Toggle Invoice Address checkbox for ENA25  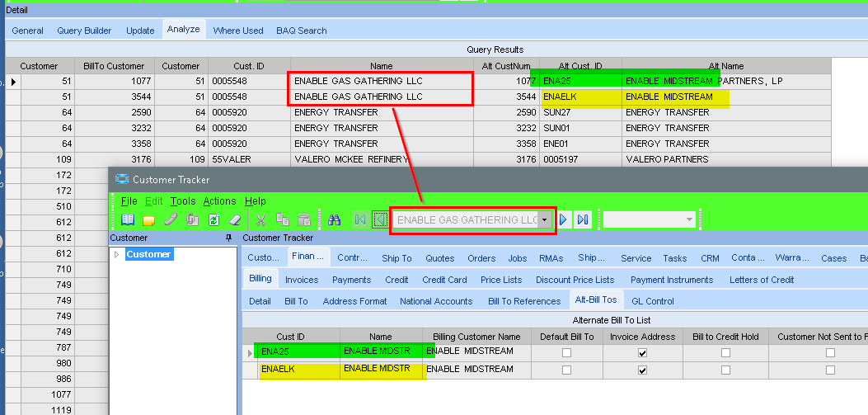[642, 353]
